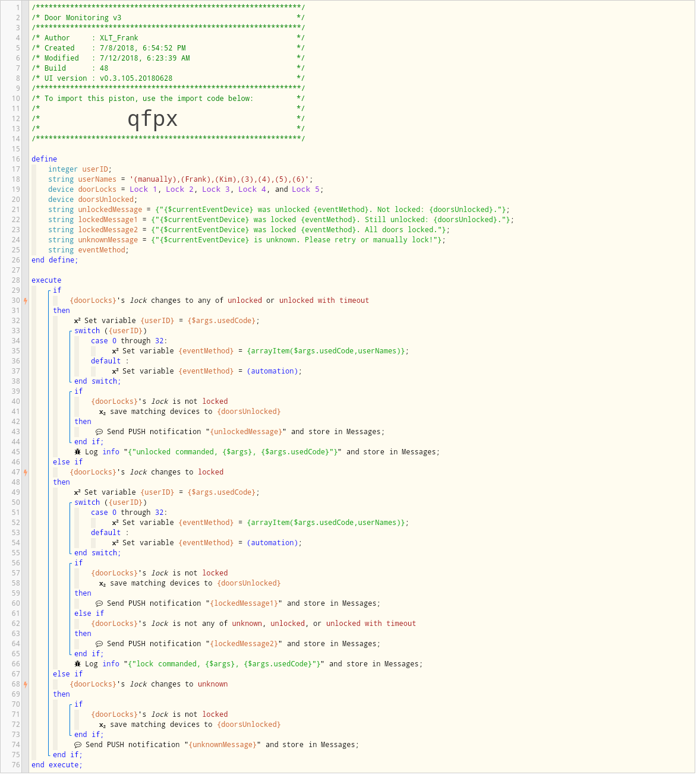The width and height of the screenshot is (700, 778).
Task: Click x² icon on line 37 Set variable
Action: (x=116, y=371)
